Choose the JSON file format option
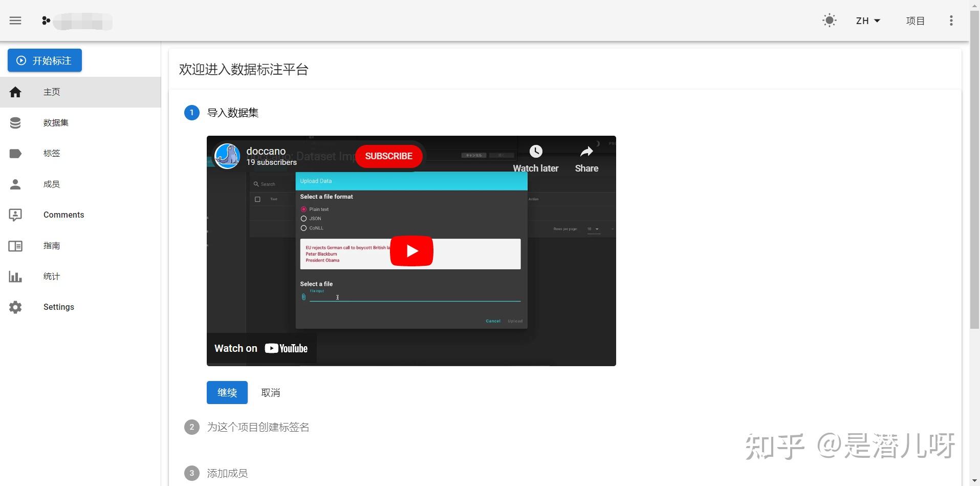 tap(303, 219)
